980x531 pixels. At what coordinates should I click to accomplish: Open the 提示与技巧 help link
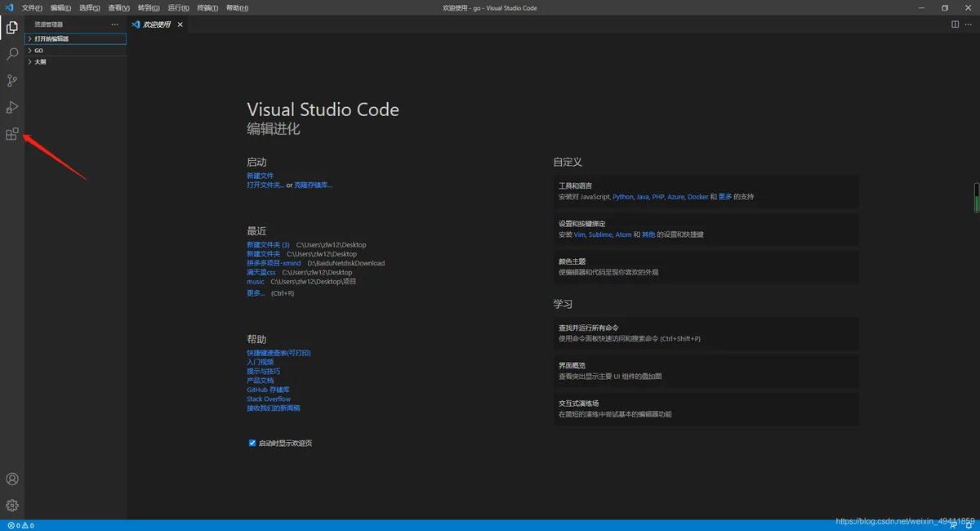(263, 371)
